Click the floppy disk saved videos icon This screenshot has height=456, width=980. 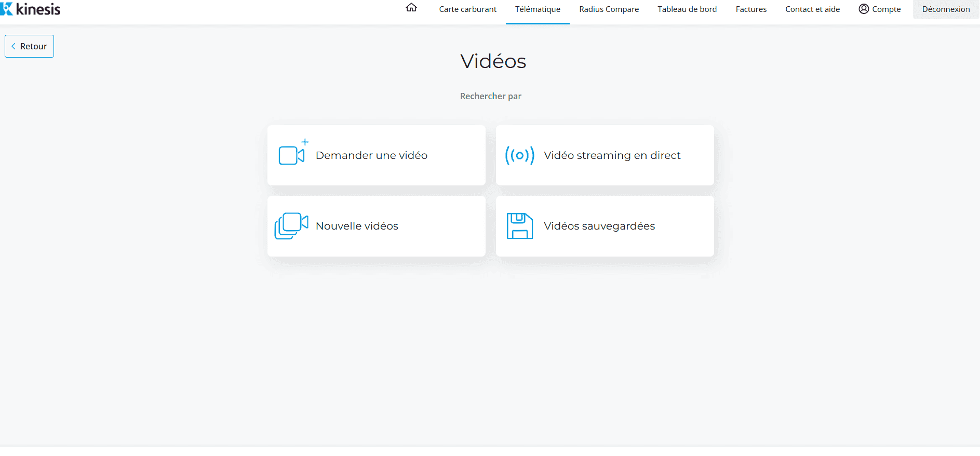click(519, 226)
